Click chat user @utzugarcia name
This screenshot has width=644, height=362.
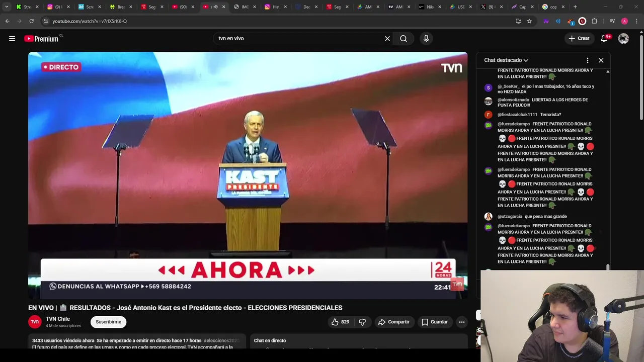pyautogui.click(x=510, y=217)
